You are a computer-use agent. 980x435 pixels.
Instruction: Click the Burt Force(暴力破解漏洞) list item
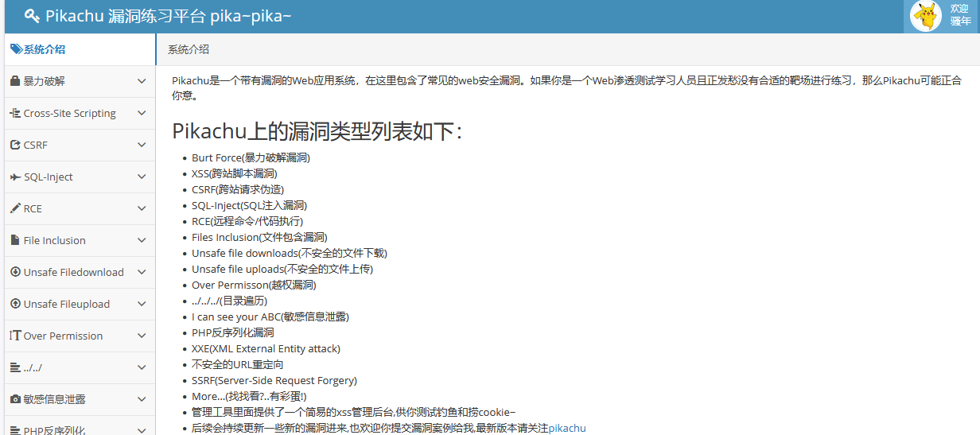(251, 157)
